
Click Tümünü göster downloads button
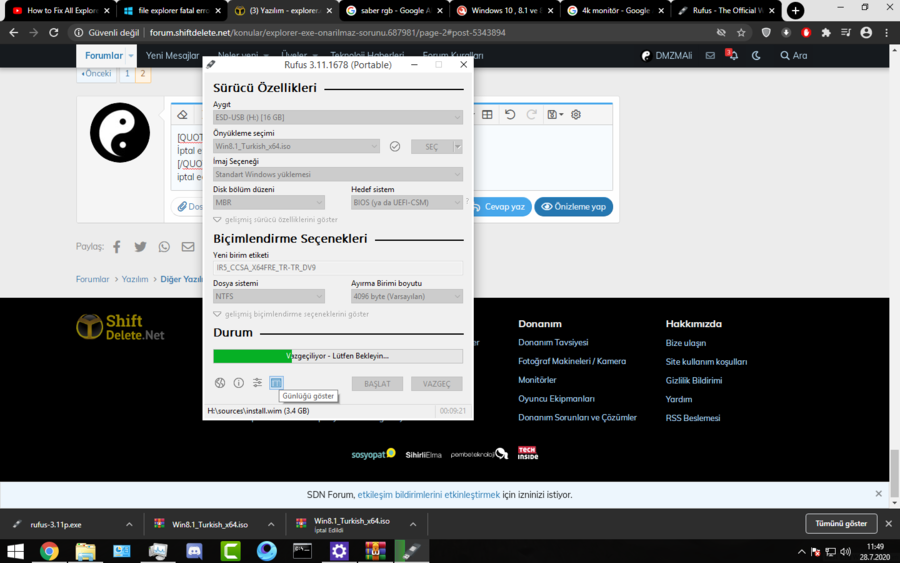(x=841, y=523)
